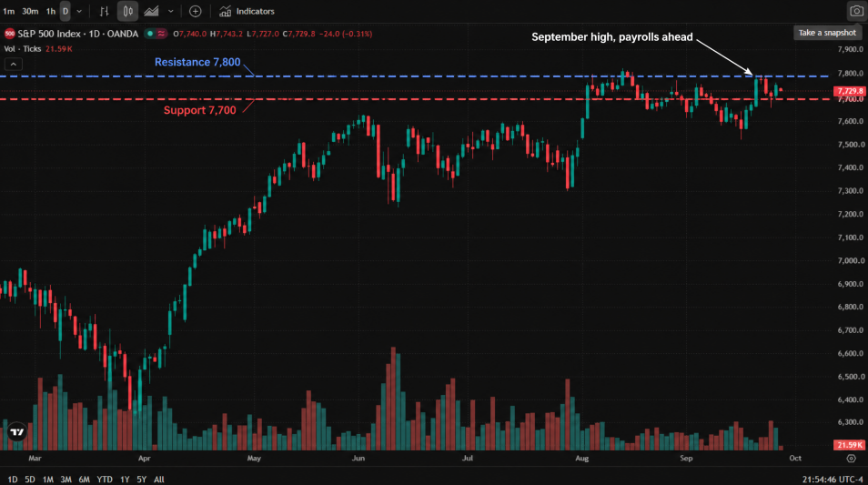Click the May label on time axis
This screenshot has width=868, height=485.
pos(254,459)
